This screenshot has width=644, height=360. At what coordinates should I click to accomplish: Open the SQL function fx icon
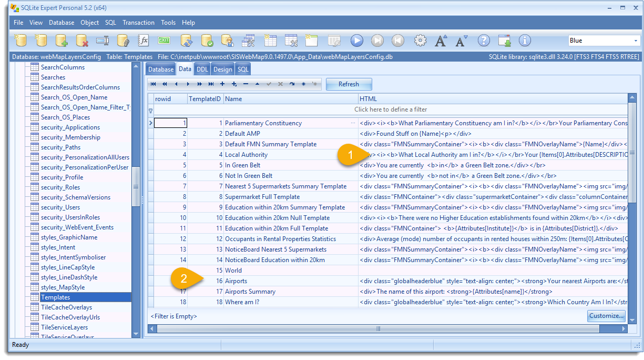click(x=144, y=41)
